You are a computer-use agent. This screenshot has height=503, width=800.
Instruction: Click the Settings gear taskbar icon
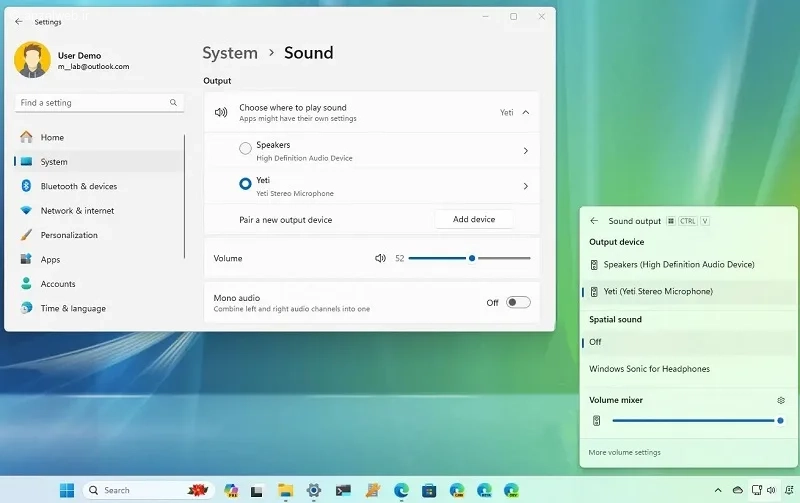(x=314, y=490)
